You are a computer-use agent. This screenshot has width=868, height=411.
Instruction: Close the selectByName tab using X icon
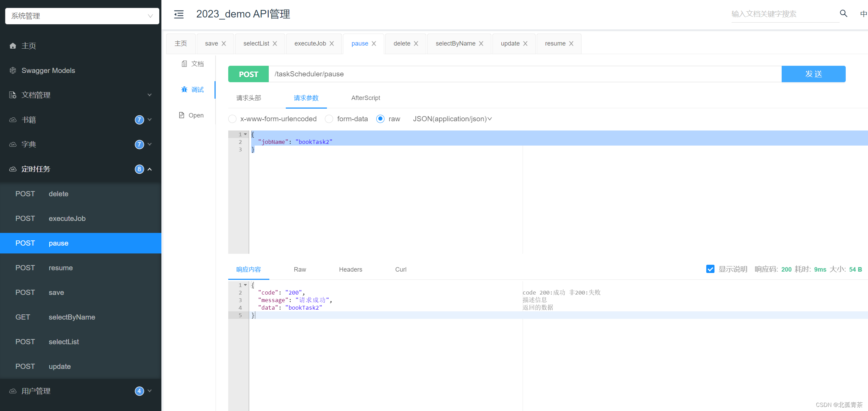coord(481,43)
